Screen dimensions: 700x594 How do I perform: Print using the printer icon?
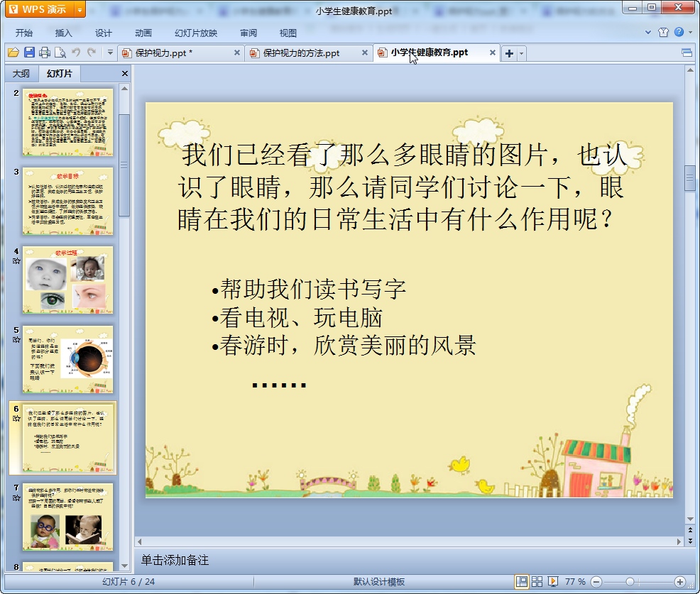tap(45, 53)
